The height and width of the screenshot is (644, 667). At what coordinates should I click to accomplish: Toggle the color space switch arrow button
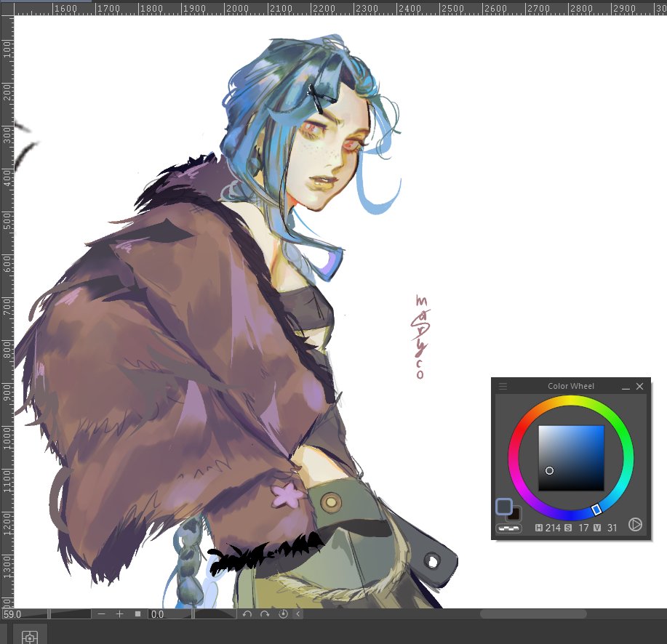(x=635, y=524)
